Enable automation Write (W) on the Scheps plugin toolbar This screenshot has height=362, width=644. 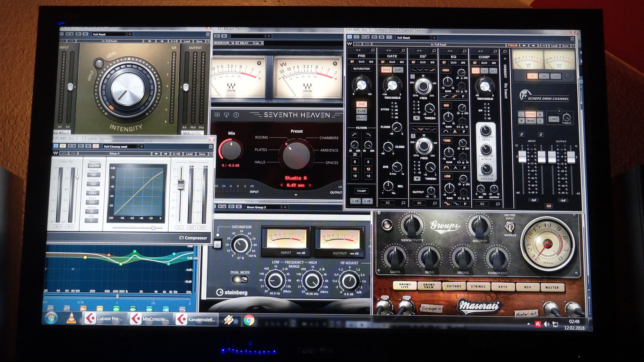[x=367, y=37]
